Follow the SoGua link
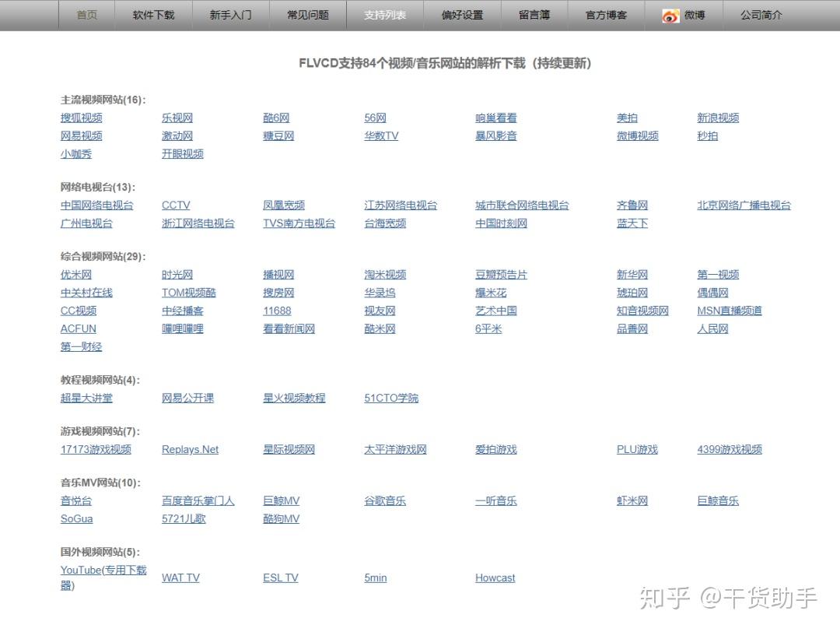Viewport: 840px width, 632px height. pyautogui.click(x=76, y=519)
